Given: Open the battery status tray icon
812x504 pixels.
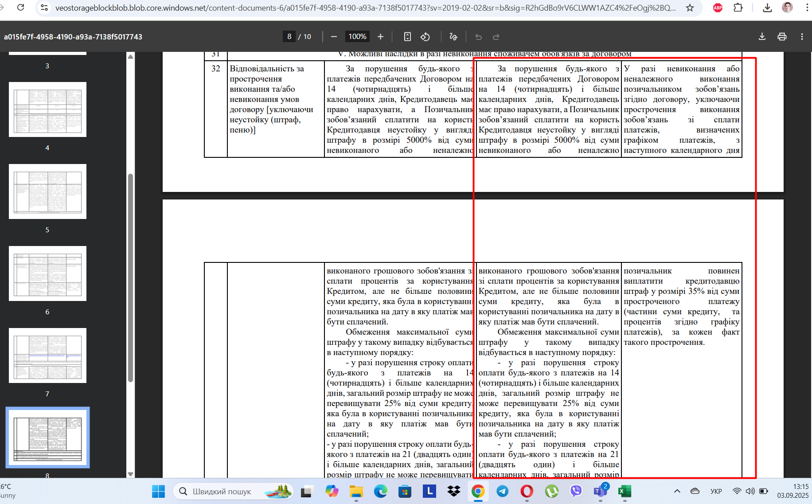Looking at the screenshot, I should (x=764, y=491).
